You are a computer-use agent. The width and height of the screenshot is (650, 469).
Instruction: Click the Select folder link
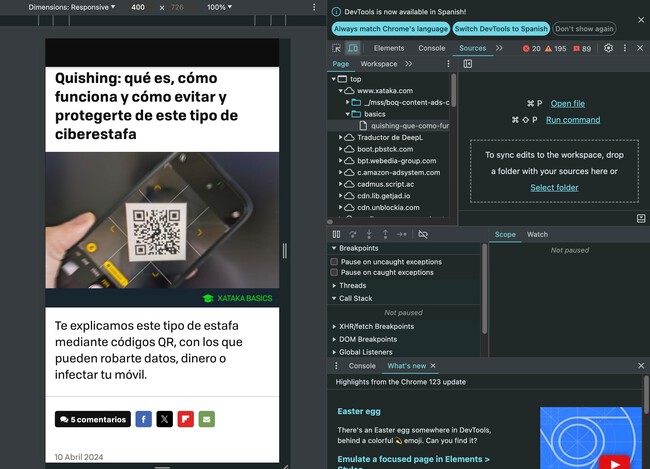[x=554, y=187]
